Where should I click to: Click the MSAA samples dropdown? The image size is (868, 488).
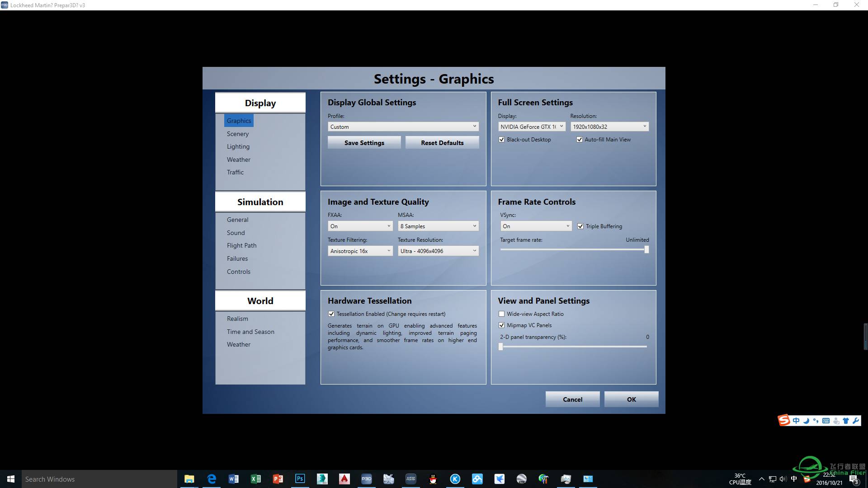(438, 225)
